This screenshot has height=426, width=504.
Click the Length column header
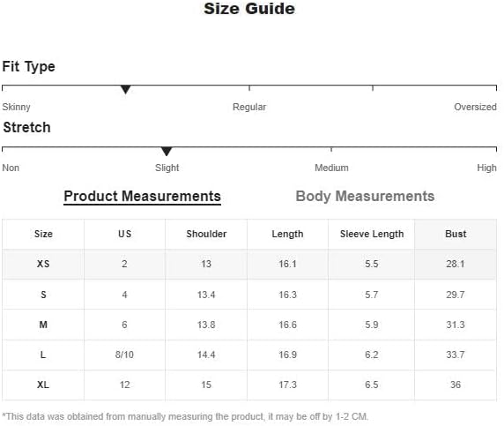pos(287,234)
